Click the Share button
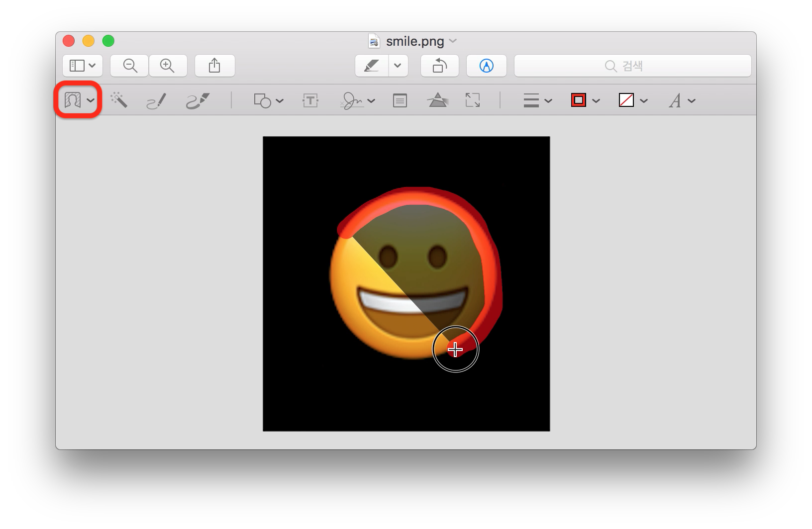 coord(214,66)
